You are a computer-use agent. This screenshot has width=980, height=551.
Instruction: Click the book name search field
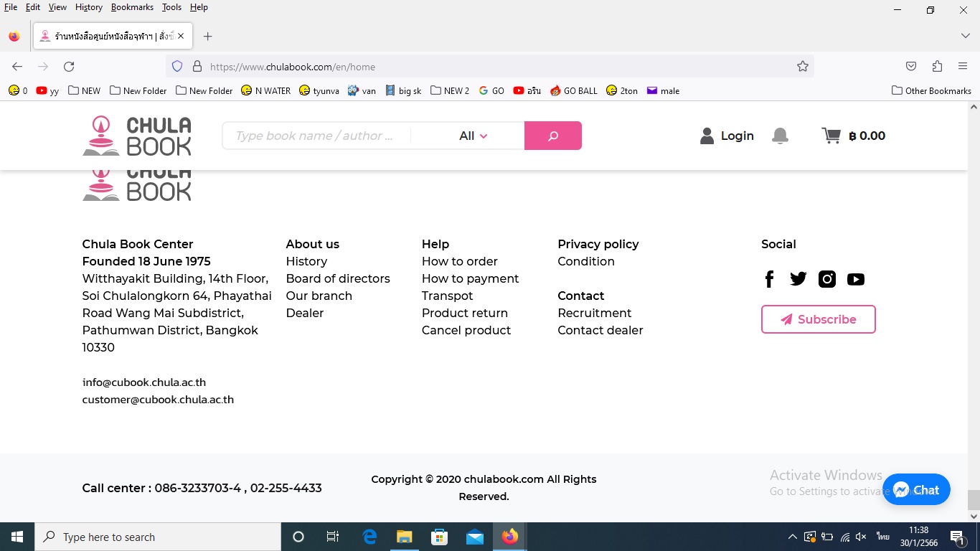pos(316,136)
